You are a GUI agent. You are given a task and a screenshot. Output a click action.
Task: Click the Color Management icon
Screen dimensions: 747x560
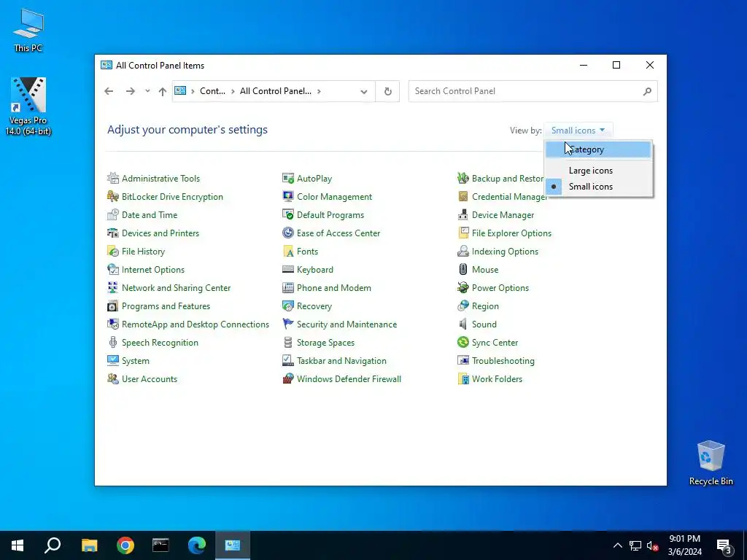[287, 196]
